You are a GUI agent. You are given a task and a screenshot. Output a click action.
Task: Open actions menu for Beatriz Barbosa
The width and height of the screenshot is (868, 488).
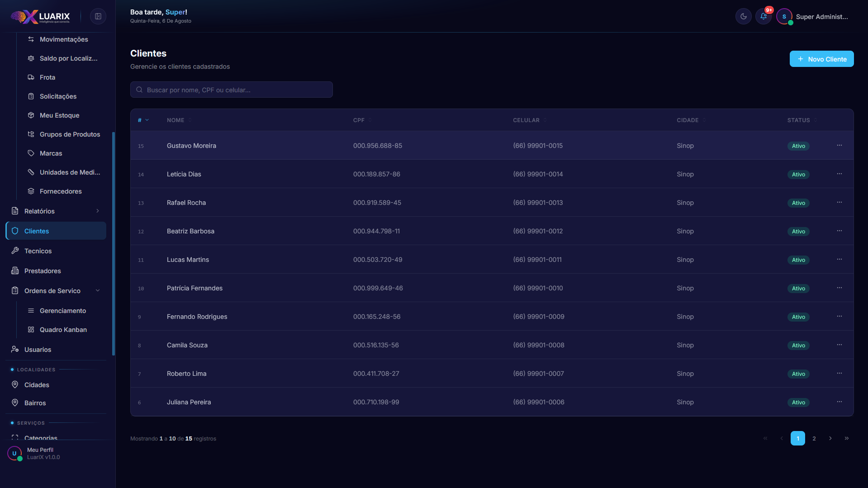click(x=840, y=231)
